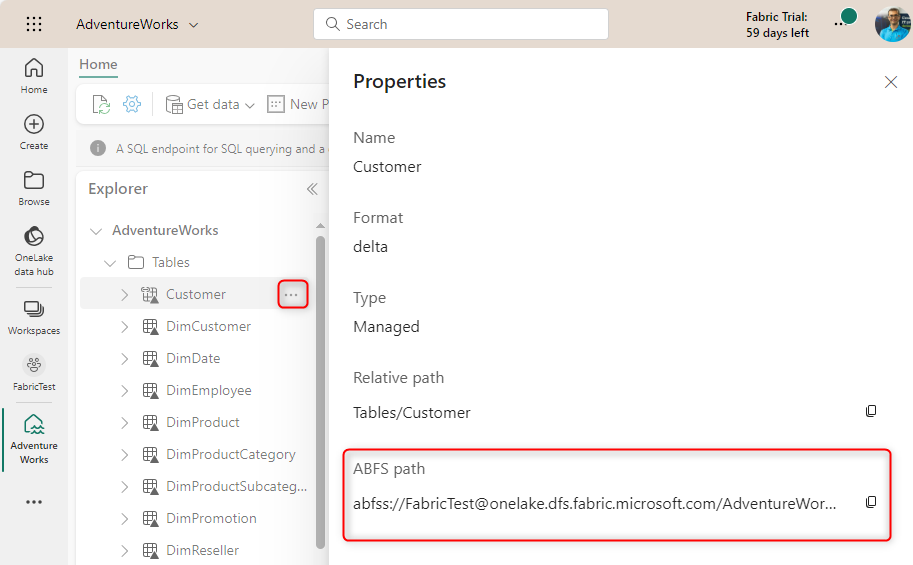Open the Workspaces panel
The height and width of the screenshot is (565, 913).
coord(34,316)
